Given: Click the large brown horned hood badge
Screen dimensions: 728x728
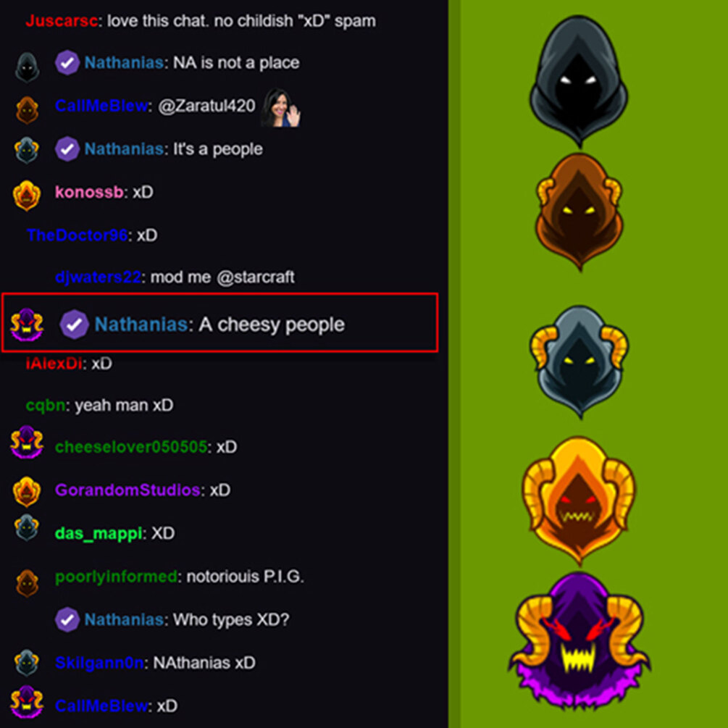Looking at the screenshot, I should point(579,210).
